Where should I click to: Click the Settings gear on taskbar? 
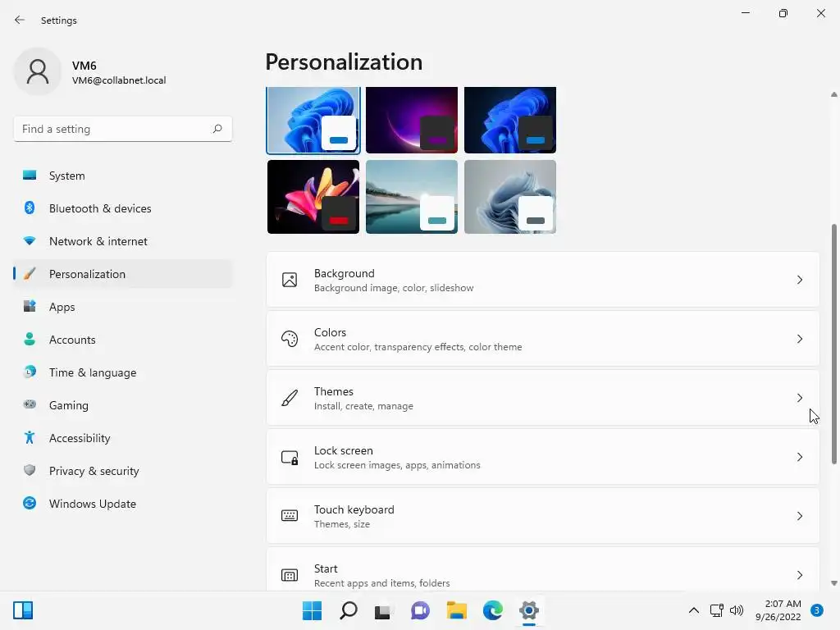click(529, 610)
